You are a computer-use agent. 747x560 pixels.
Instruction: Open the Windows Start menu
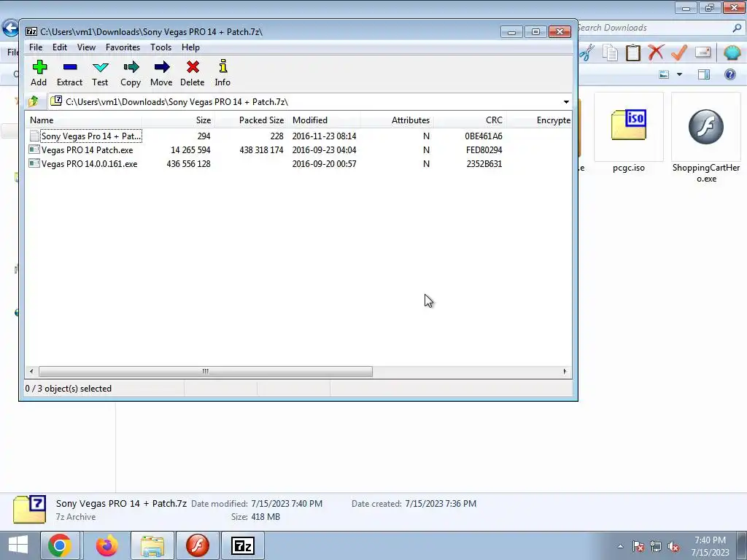(x=18, y=545)
